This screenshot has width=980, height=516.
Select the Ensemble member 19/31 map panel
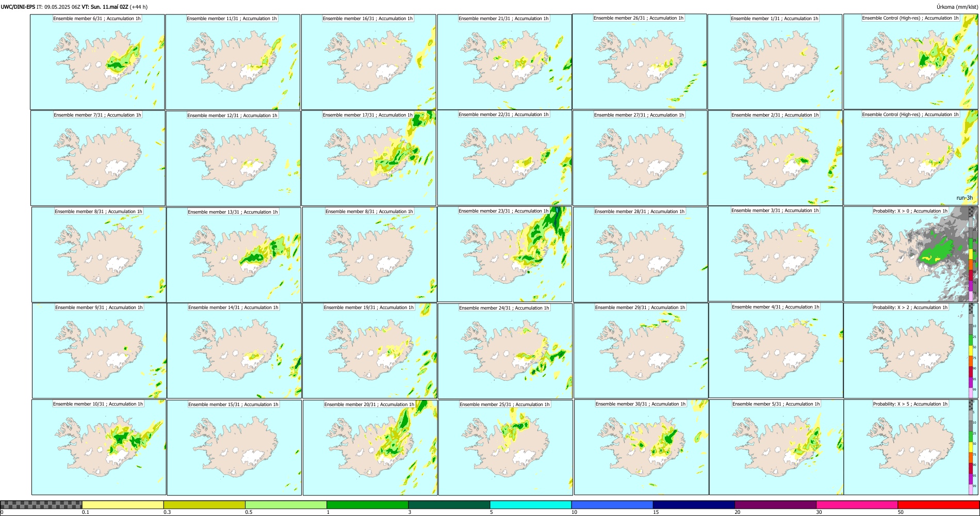pyautogui.click(x=369, y=350)
